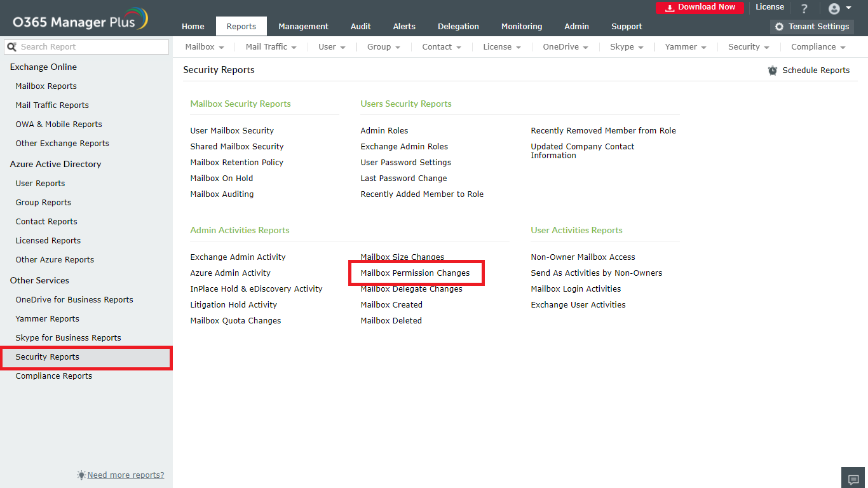Screen dimensions: 868x488
Task: Open Compliance Reports in sidebar
Action: pos(54,376)
